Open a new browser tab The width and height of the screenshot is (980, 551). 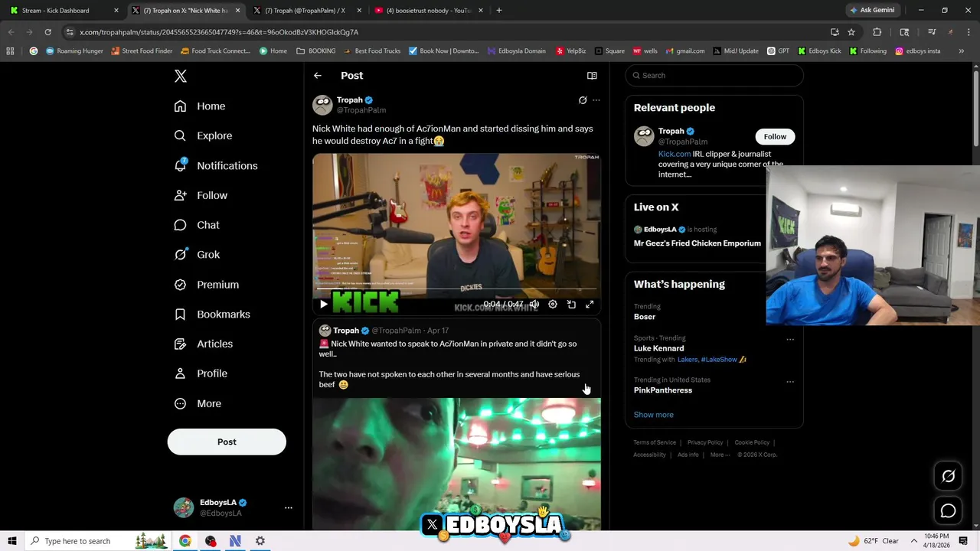pyautogui.click(x=499, y=11)
